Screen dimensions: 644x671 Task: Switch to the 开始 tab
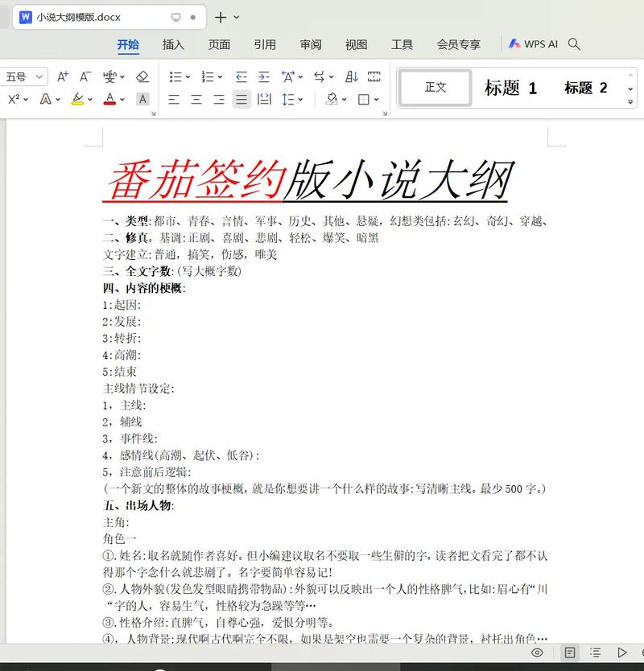click(128, 44)
